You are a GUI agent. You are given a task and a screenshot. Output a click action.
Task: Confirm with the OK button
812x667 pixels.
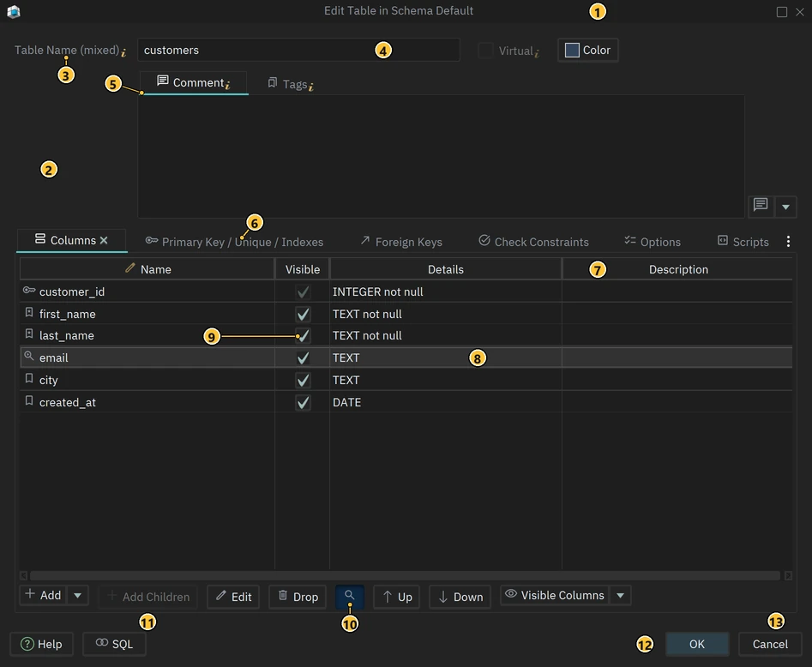[697, 644]
